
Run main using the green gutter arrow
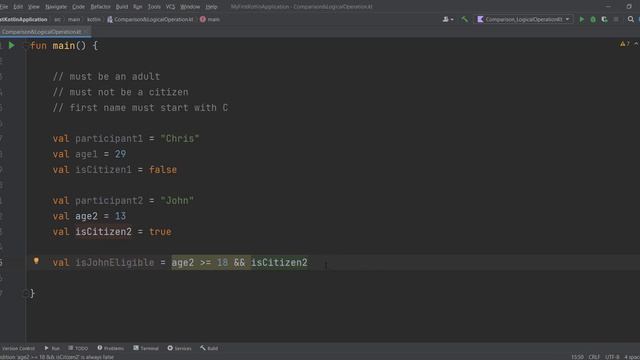tap(12, 45)
